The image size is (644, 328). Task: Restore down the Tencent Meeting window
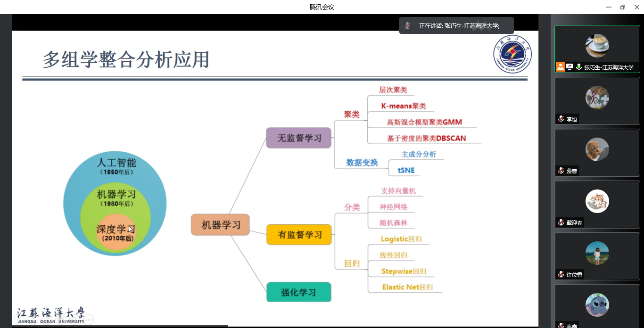point(622,7)
